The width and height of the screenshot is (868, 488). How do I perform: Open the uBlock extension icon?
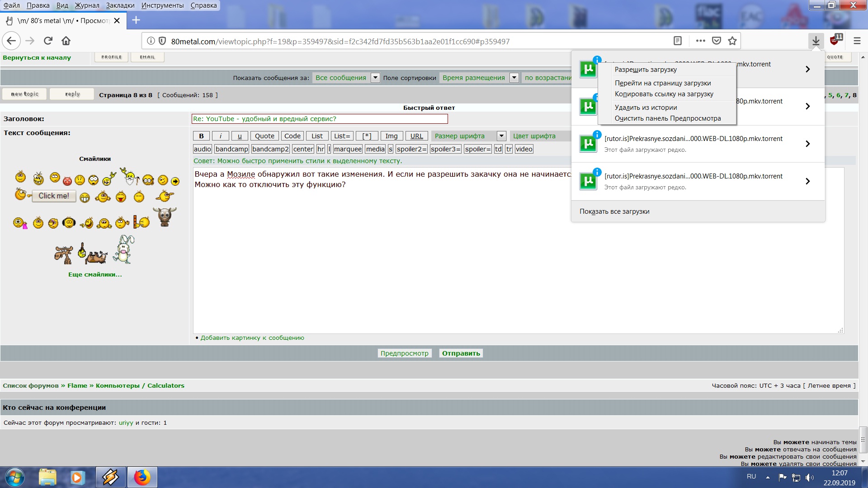tap(835, 40)
